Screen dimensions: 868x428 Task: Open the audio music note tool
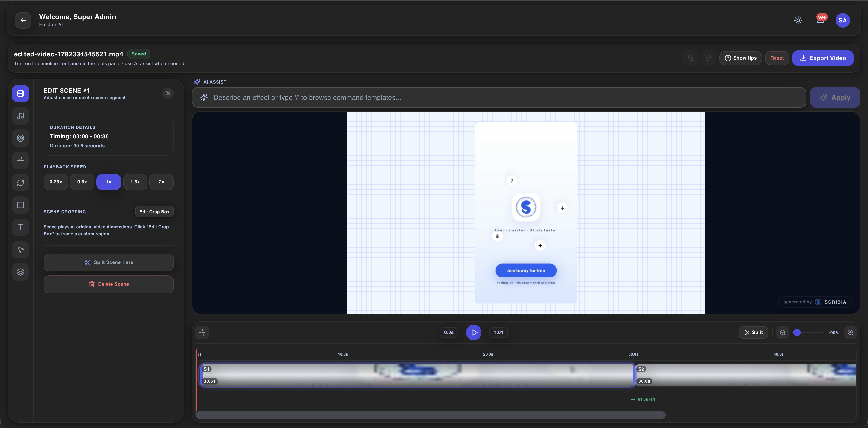[x=21, y=116]
